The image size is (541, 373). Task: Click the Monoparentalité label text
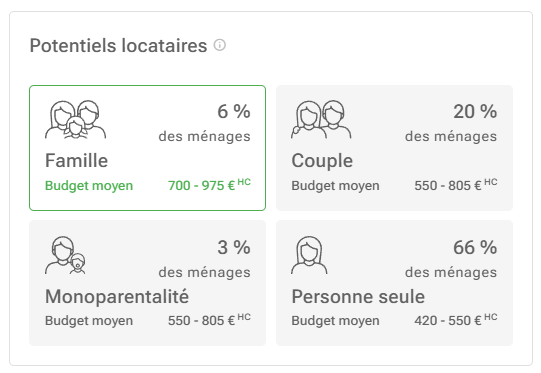(x=117, y=297)
